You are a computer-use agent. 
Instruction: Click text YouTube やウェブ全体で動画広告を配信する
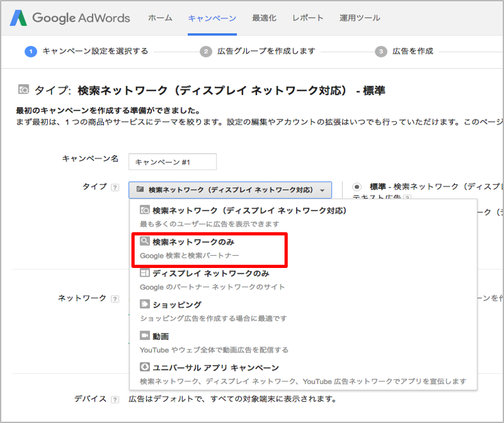tap(214, 350)
